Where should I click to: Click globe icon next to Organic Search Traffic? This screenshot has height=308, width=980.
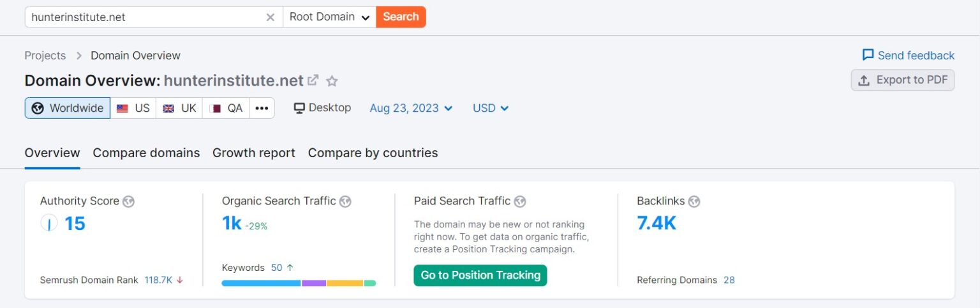[x=345, y=201]
